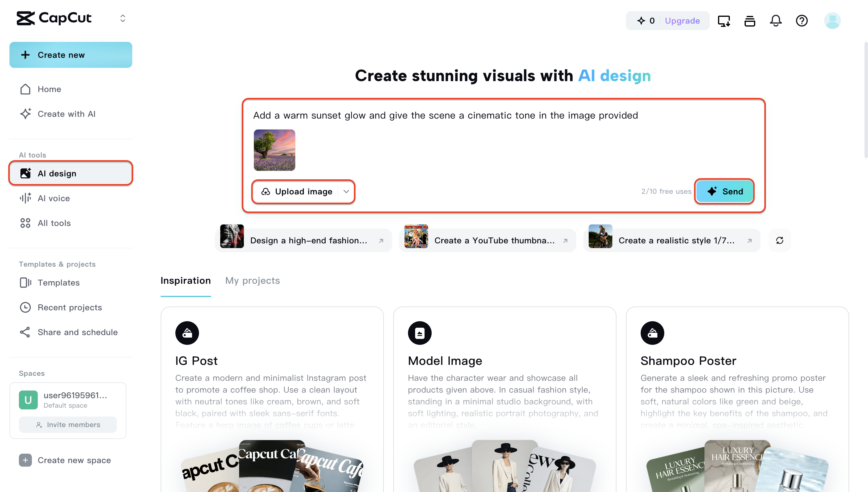Open the help question mark icon
The image size is (868, 492).
802,21
